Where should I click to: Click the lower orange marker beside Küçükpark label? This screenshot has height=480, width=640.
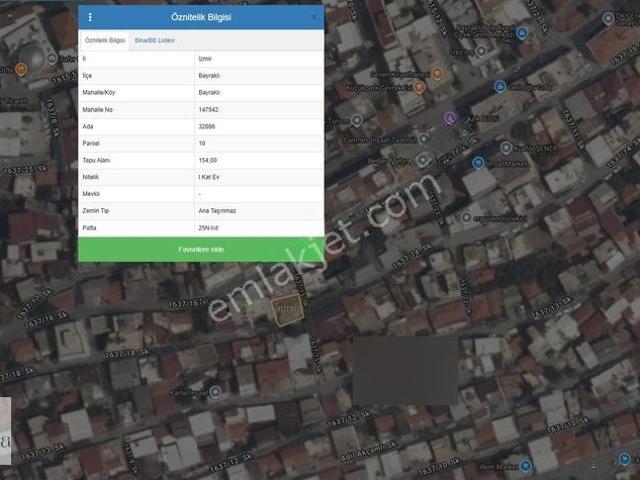click(x=419, y=87)
